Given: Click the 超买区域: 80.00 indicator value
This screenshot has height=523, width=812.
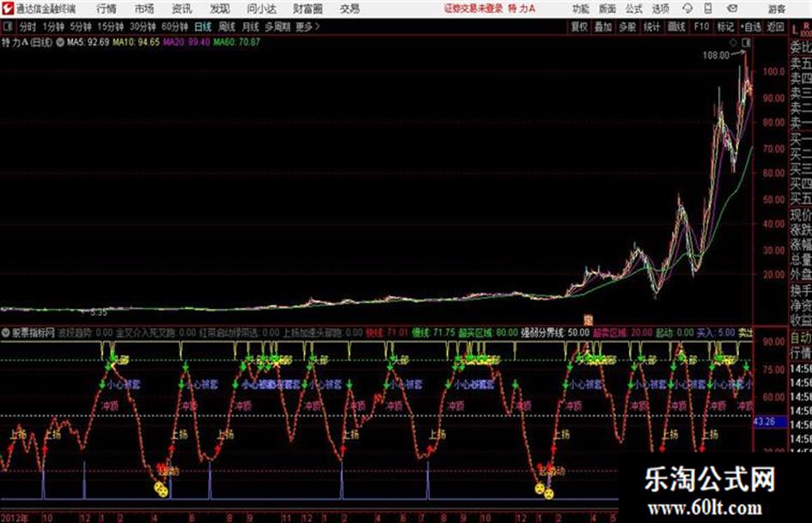Looking at the screenshot, I should click(x=488, y=332).
